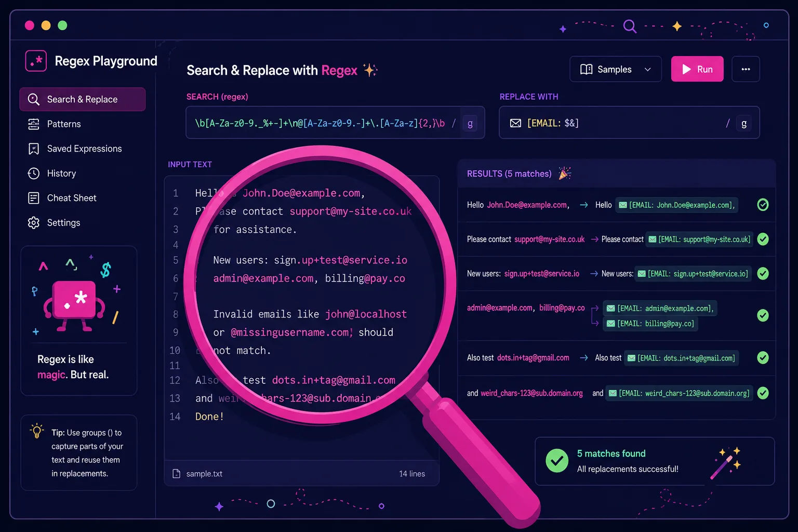Screen dimensions: 798x532
Task: Click the play icon in the Run button
Action: pos(686,70)
